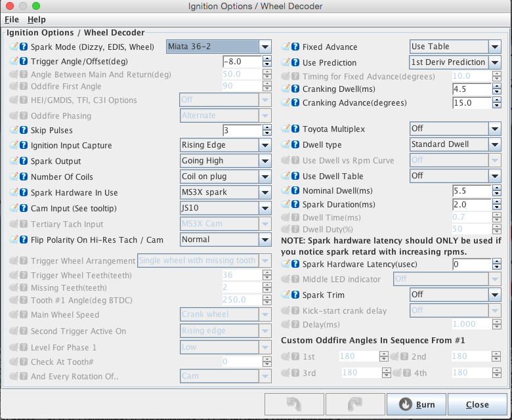Click the Cranking Dwell stepper arrows
512x420 pixels.
497,89
